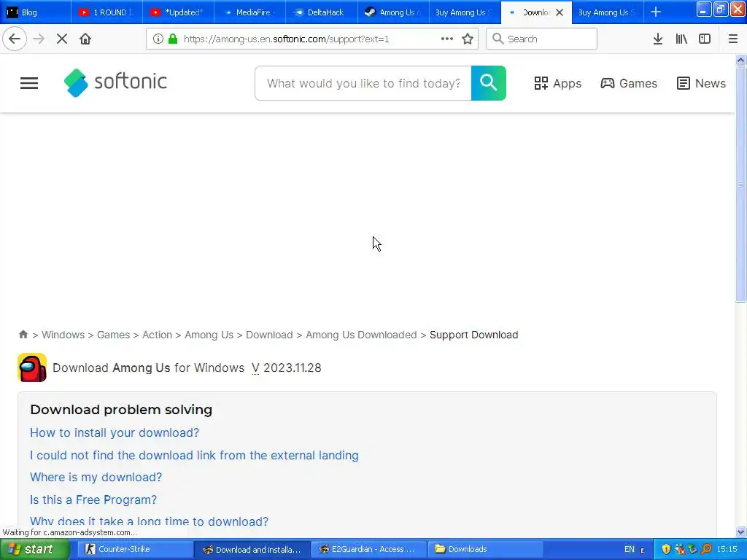Go to Among Us breadcrumb
The width and height of the screenshot is (747, 560).
[209, 335]
